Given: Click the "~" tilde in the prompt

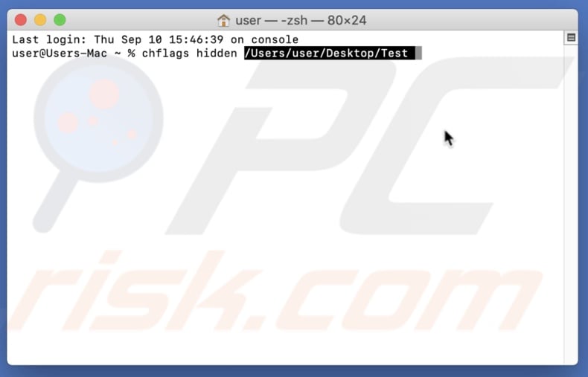Looking at the screenshot, I should coord(118,54).
